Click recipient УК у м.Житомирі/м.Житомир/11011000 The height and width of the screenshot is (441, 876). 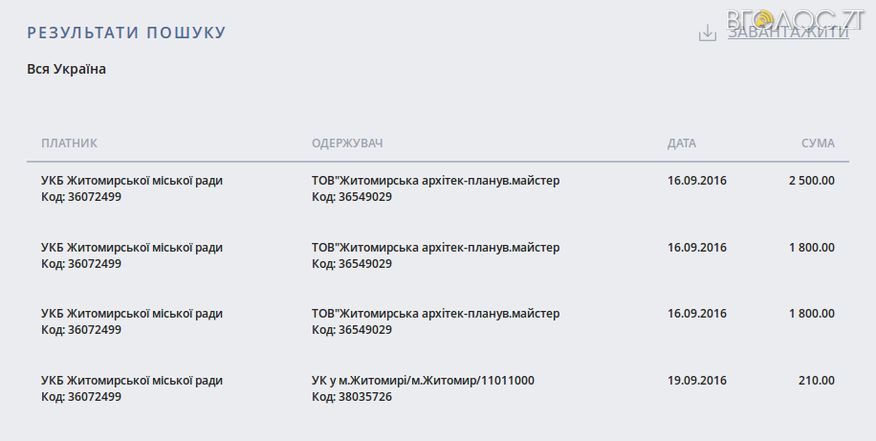pyautogui.click(x=423, y=380)
